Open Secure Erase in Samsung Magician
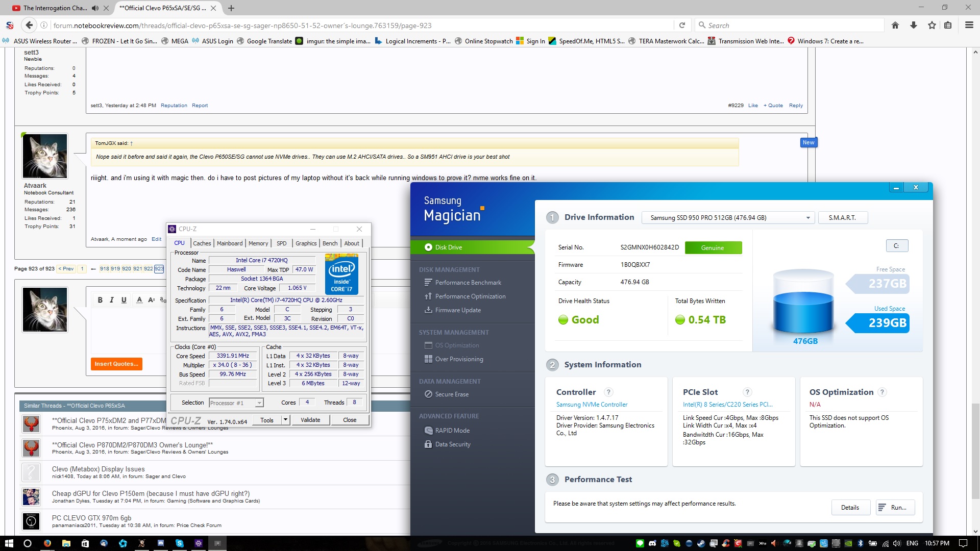 pyautogui.click(x=447, y=394)
